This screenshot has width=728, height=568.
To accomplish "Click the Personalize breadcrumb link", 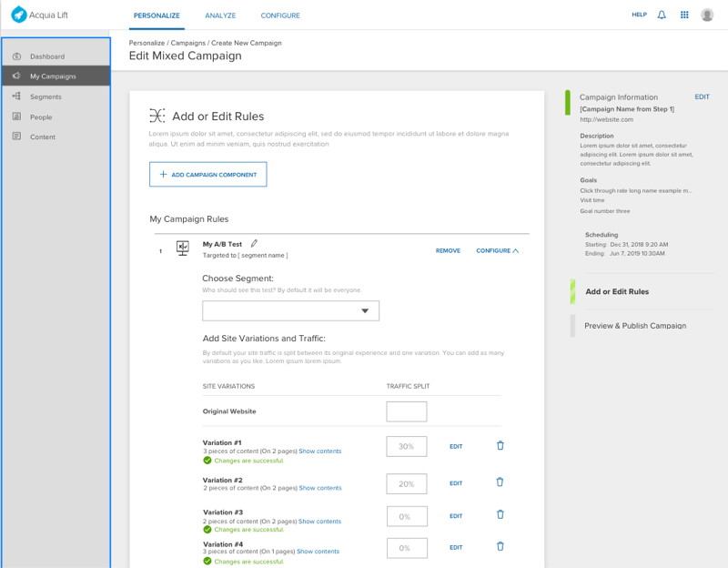I will click(147, 43).
